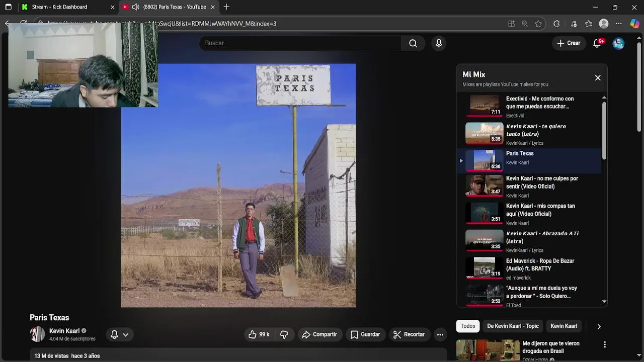This screenshot has width=644, height=362.
Task: Play Kevin Kaarl - no me culpes por sentir
Action: 529,187
